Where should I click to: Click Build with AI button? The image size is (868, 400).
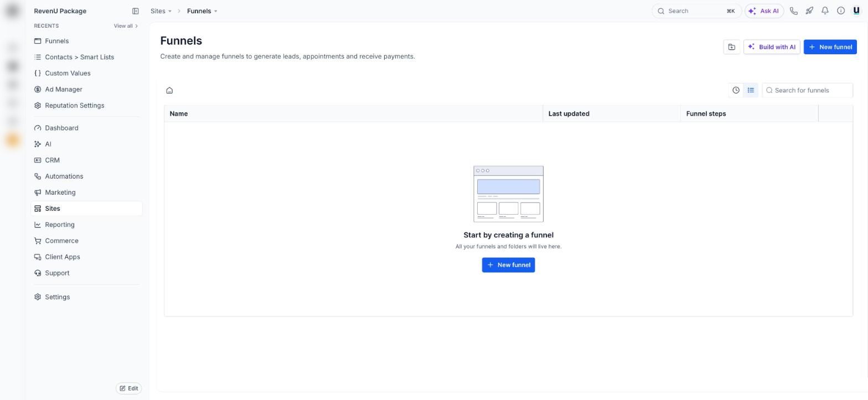[x=772, y=47]
